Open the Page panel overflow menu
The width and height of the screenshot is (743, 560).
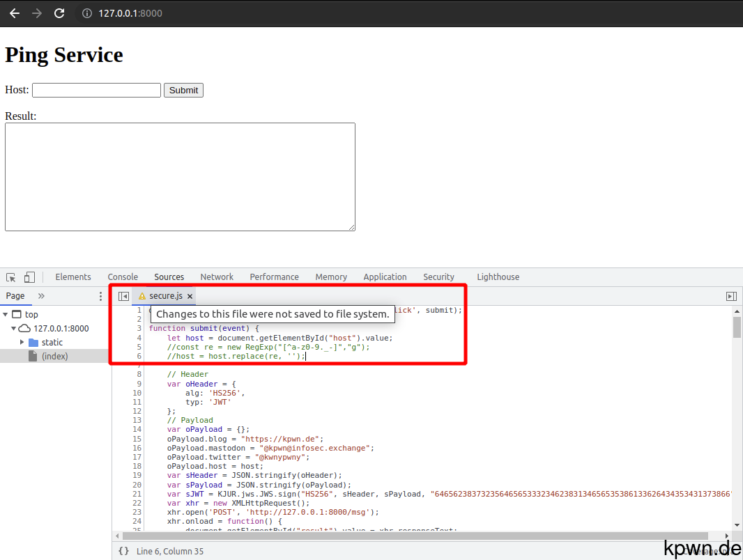tap(100, 296)
